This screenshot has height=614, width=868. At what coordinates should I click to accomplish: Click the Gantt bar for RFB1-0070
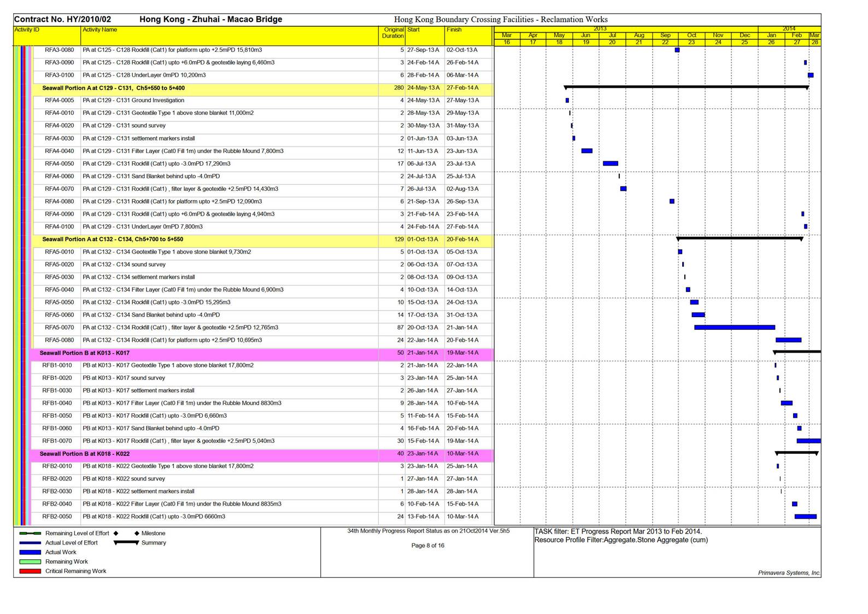pos(808,441)
